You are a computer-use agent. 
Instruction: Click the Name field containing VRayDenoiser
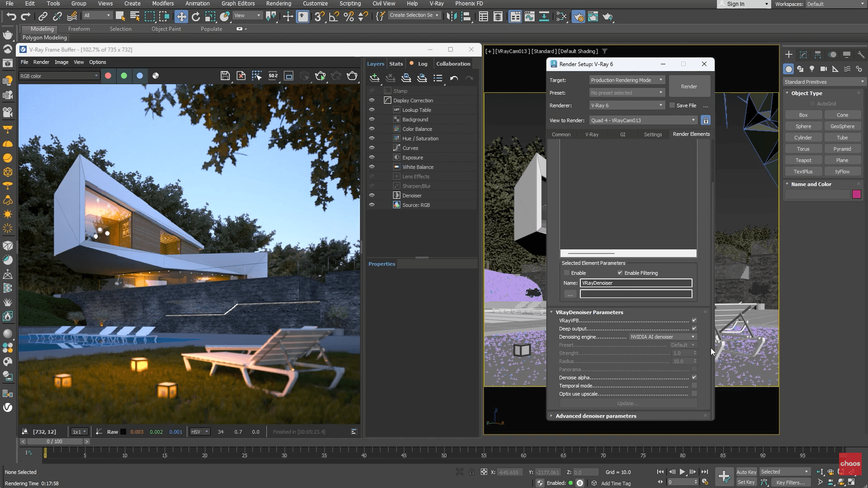636,283
